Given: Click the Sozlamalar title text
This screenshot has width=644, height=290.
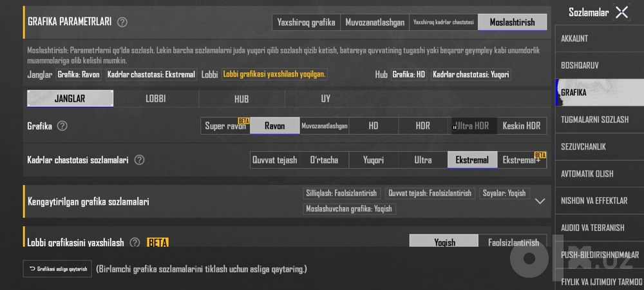Looking at the screenshot, I should pyautogui.click(x=589, y=13).
